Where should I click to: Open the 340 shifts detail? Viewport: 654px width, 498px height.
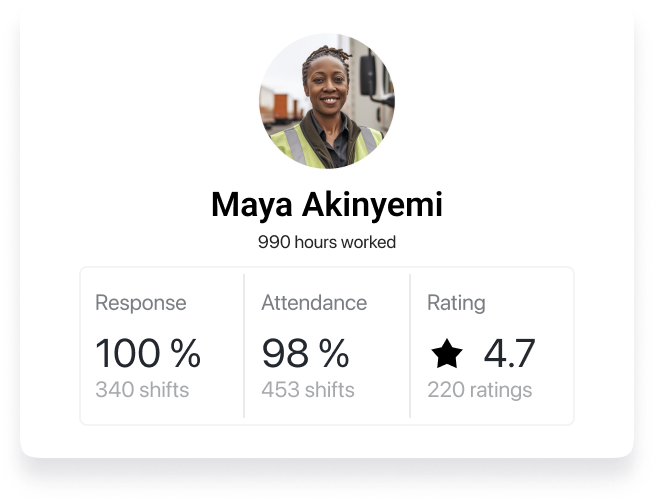[142, 390]
